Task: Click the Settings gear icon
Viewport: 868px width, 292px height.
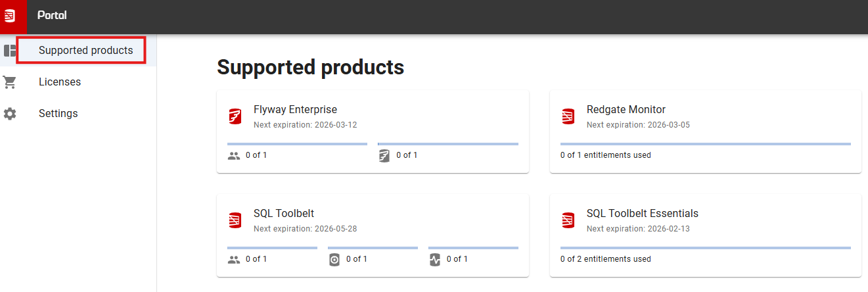Action: 10,114
